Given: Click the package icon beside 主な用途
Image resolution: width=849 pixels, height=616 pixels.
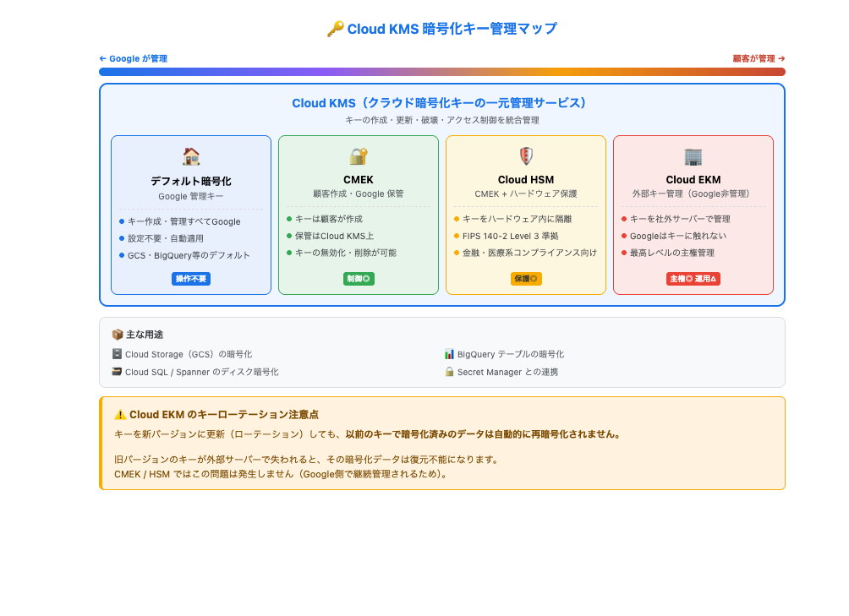Looking at the screenshot, I should (x=117, y=335).
